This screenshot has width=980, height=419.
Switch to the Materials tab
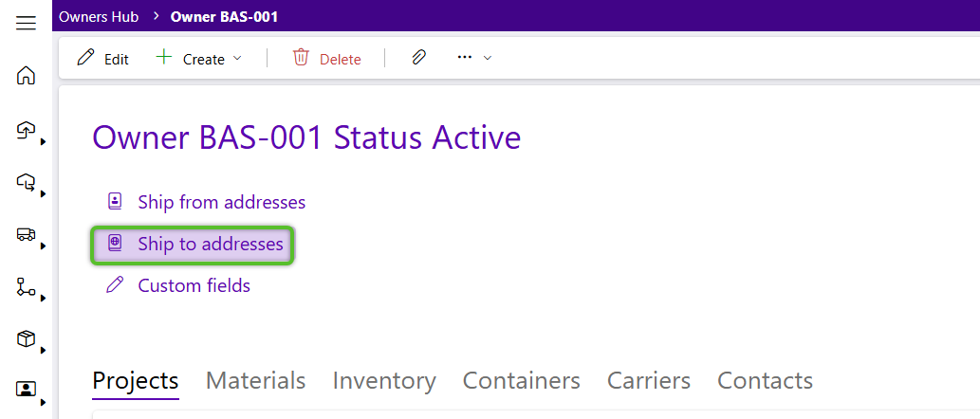(255, 380)
